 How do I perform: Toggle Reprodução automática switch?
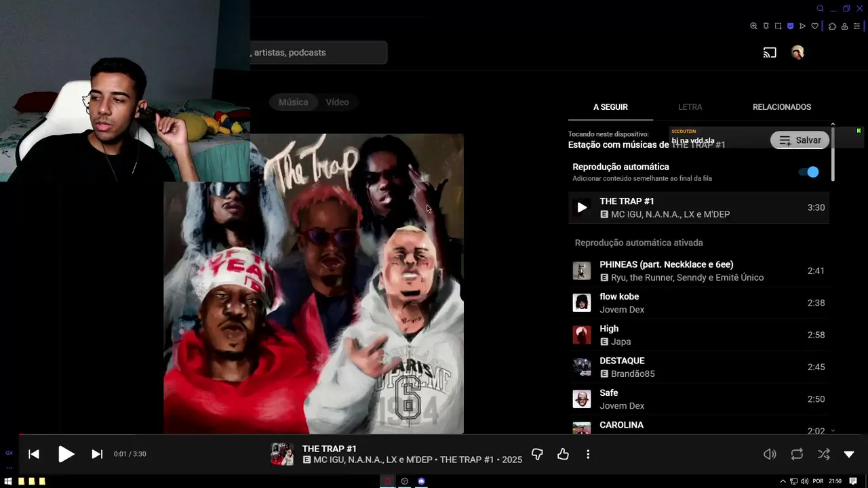pos(808,172)
